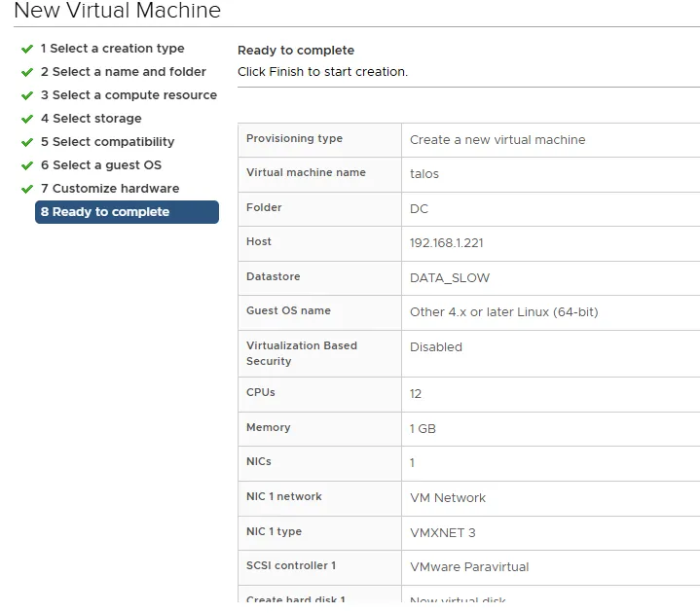Click the green check next to Select a compute resource

27,95
